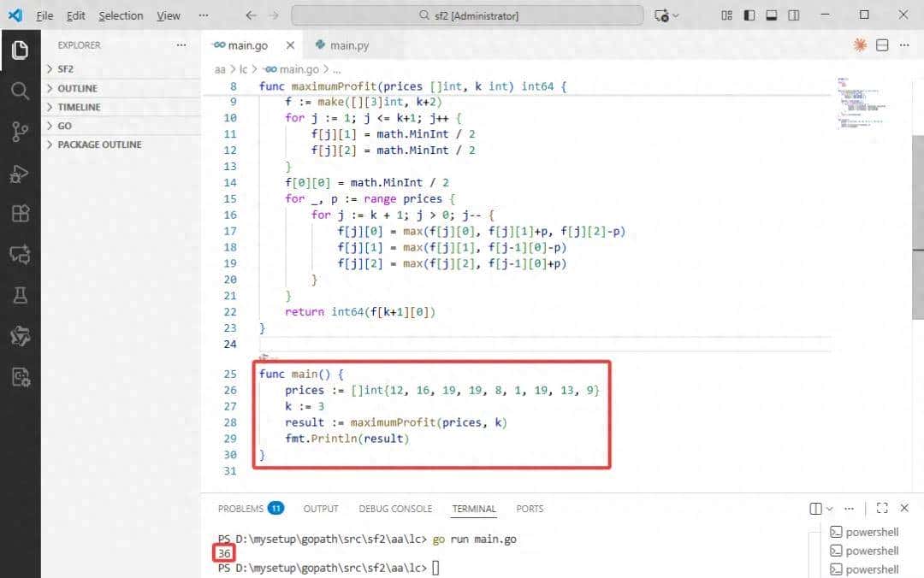Open the Run and Debug view
The image size is (924, 578).
click(x=20, y=174)
